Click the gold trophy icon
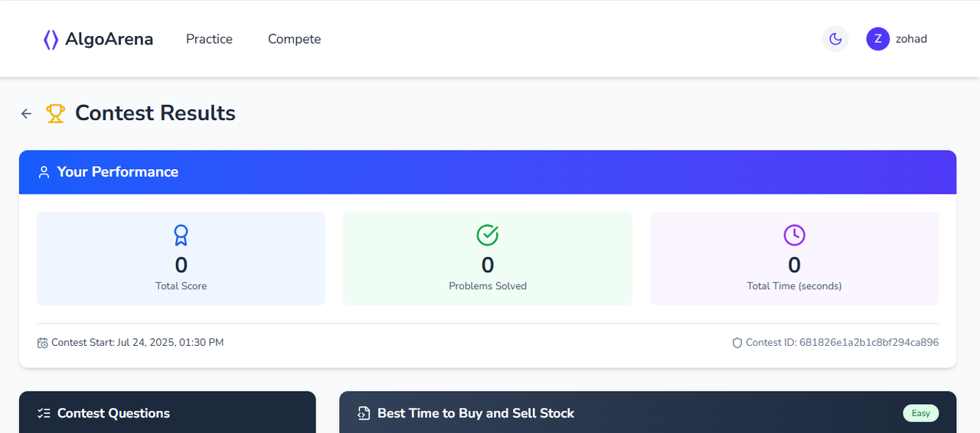 pyautogui.click(x=55, y=113)
